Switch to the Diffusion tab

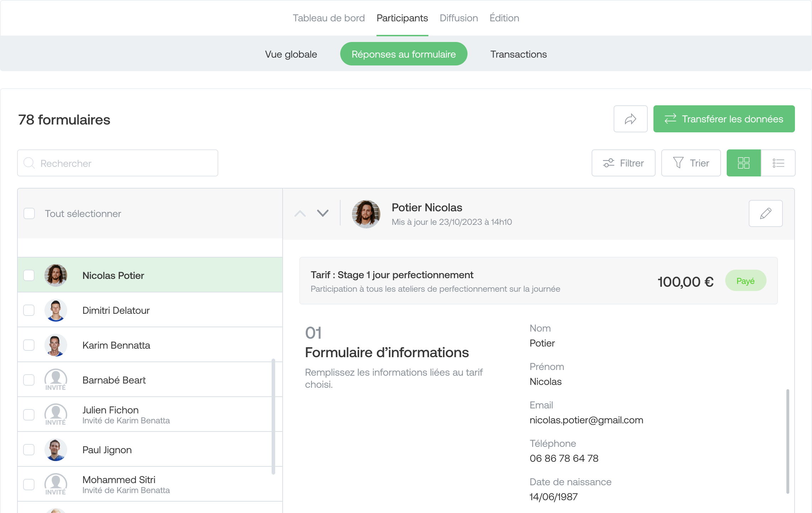tap(459, 18)
